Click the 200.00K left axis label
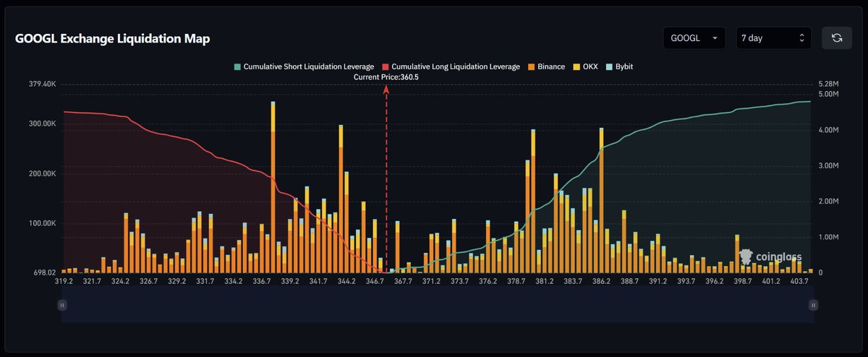The image size is (868, 357). point(41,174)
